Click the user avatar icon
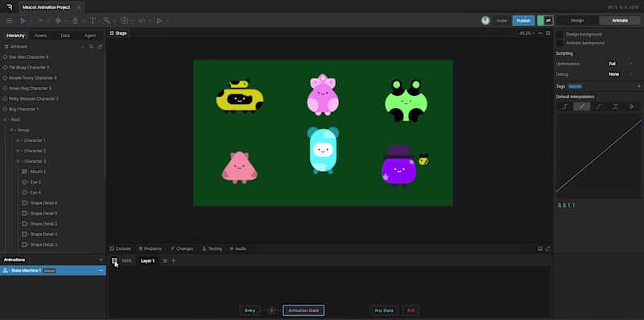 click(x=485, y=21)
